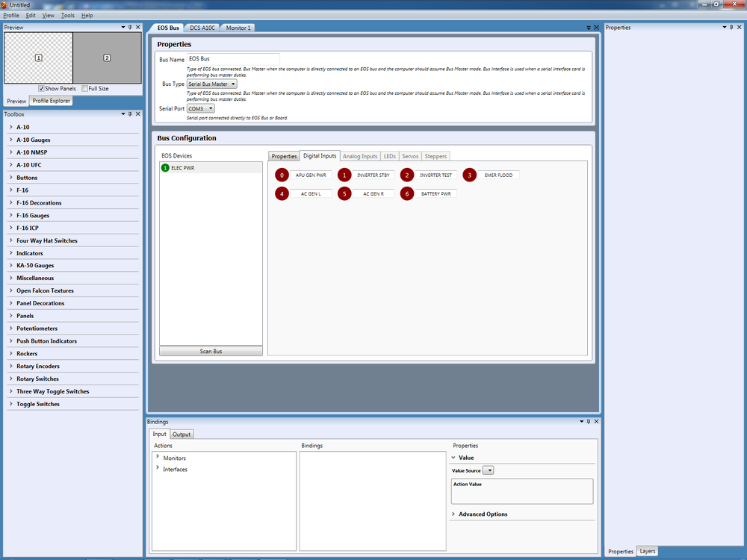Image resolution: width=747 pixels, height=560 pixels.
Task: Select monitor 2 in the preview
Action: 107,57
